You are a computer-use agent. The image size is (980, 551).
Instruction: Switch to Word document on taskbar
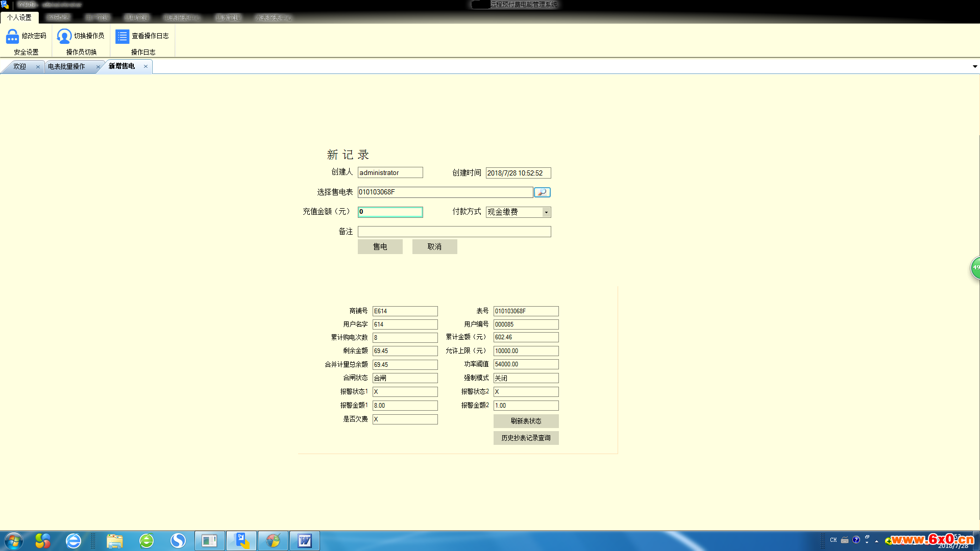(305, 541)
